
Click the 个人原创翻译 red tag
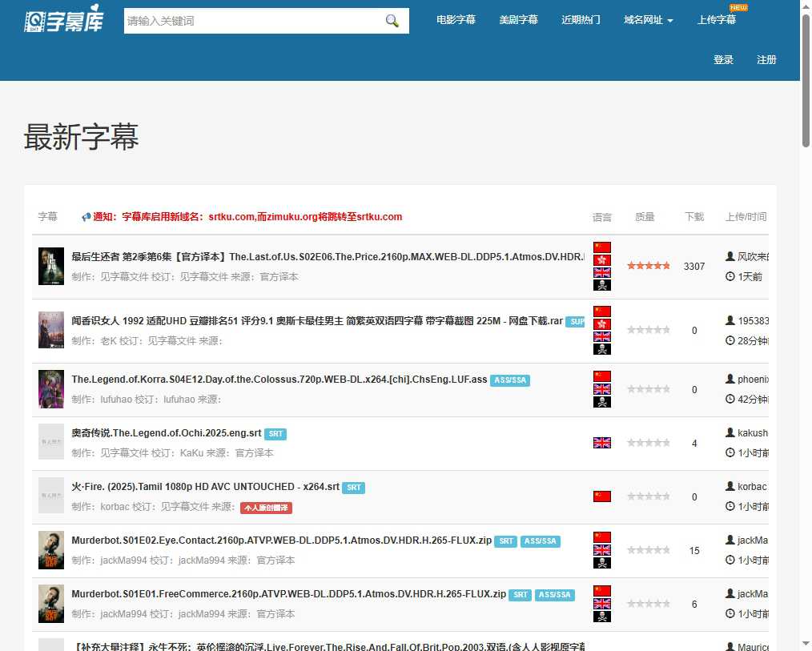tap(267, 508)
